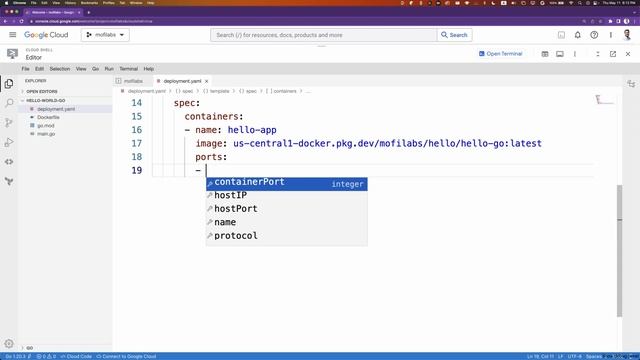Open the user account avatar
This screenshot has height=360, width=640.
tap(627, 35)
